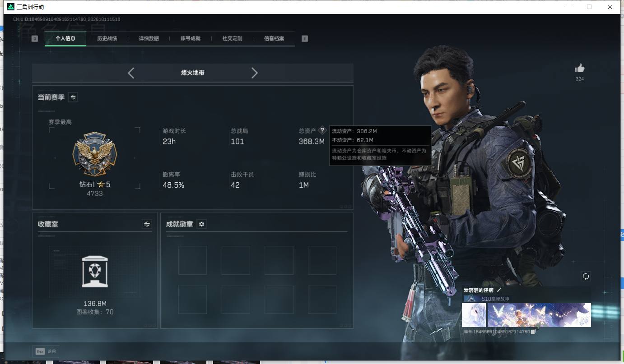Like the profile with the thumbs-up icon
The width and height of the screenshot is (624, 364).
[x=580, y=68]
